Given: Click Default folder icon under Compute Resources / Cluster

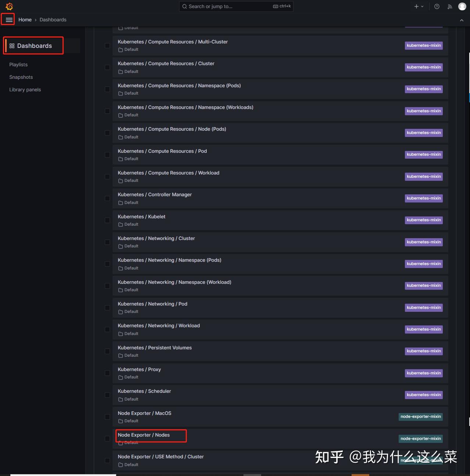Looking at the screenshot, I should click(120, 72).
